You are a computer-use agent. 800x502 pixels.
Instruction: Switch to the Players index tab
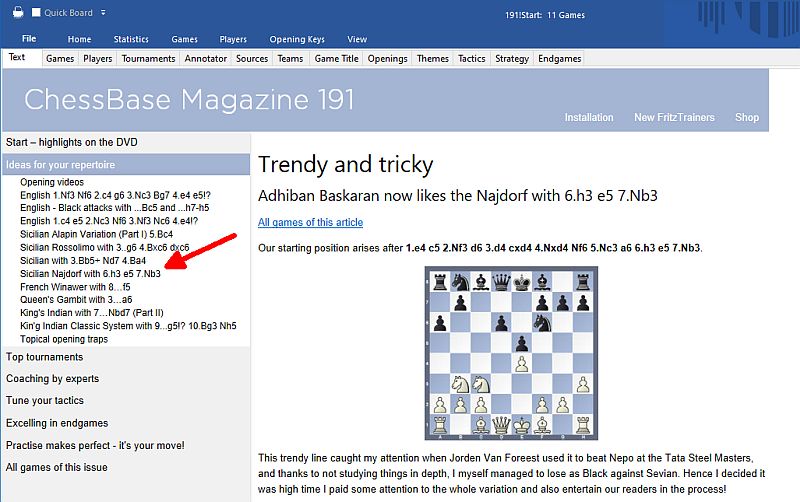click(x=97, y=59)
